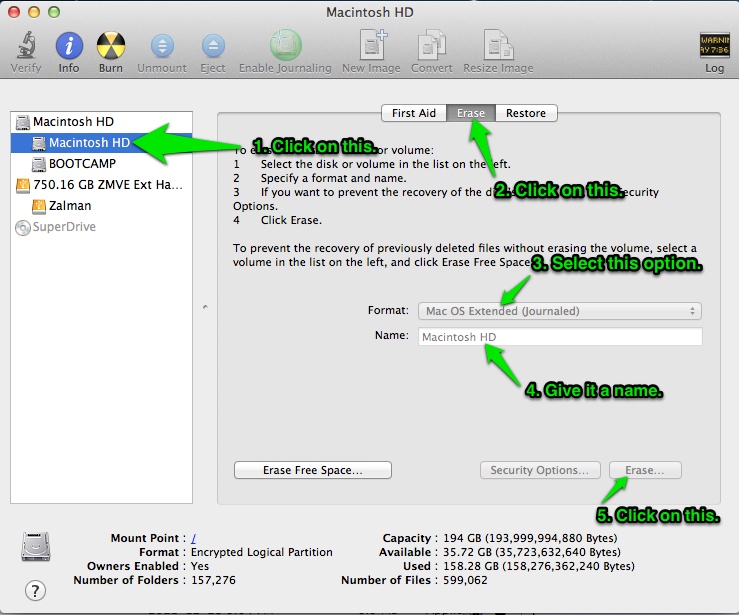Click the Resize Image toolbar icon
Screen dimensions: 739x615
499,45
